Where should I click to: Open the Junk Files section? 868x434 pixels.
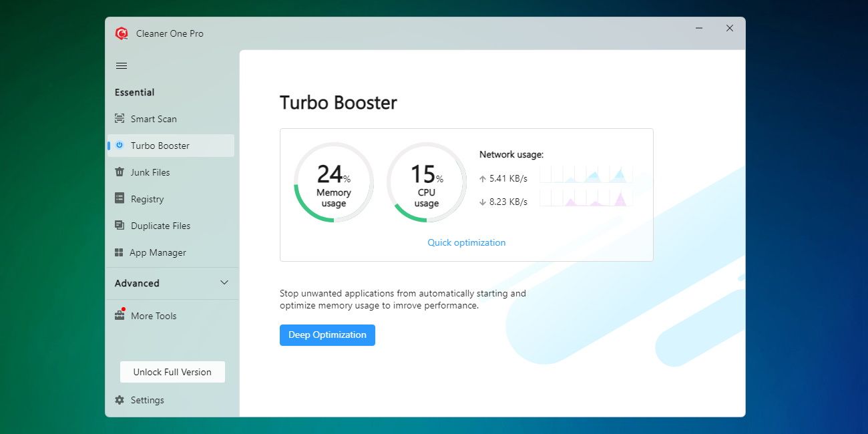pos(150,172)
